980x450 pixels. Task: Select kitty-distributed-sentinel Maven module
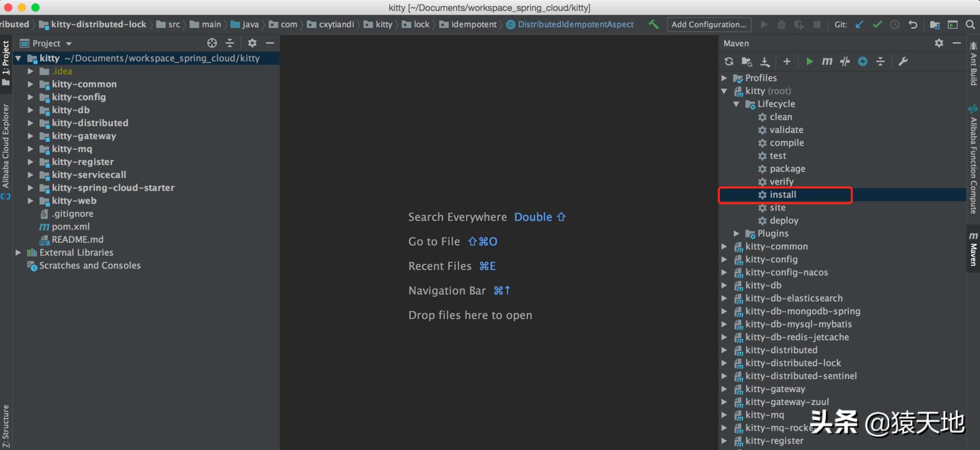click(x=801, y=376)
